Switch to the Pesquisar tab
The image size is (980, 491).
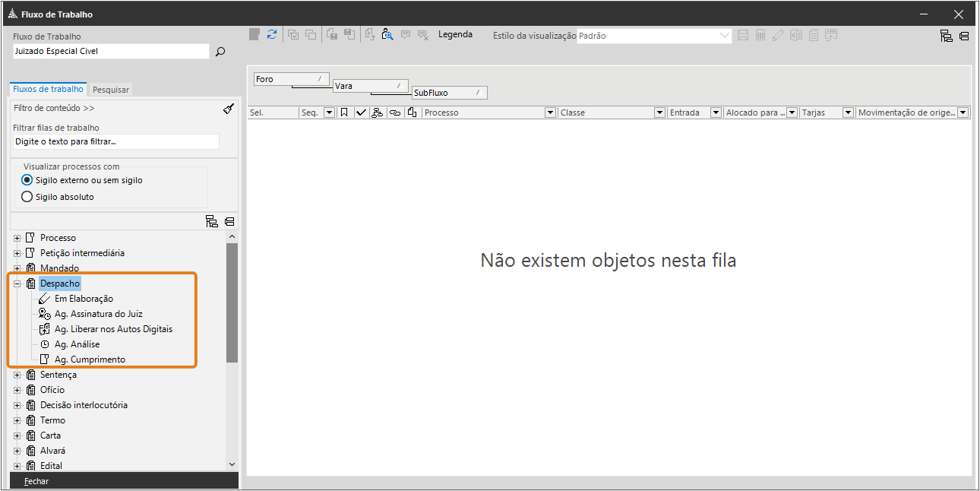[111, 90]
